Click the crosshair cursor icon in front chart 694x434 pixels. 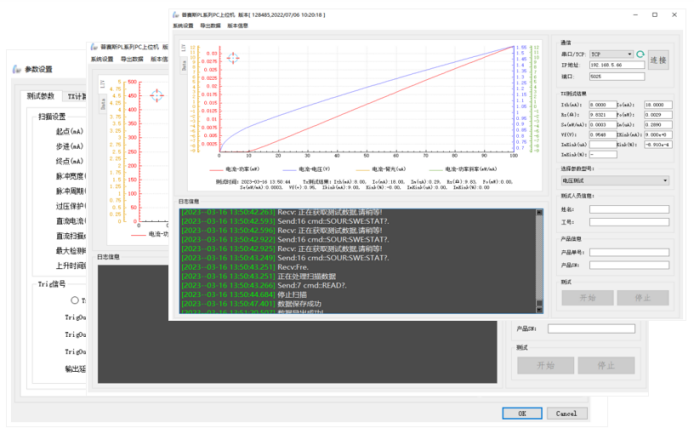tap(233, 59)
